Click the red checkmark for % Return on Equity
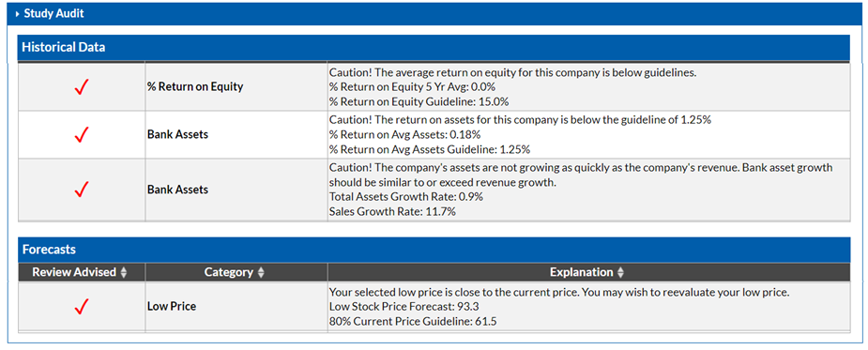Image resolution: width=868 pixels, height=350 pixels. pyautogui.click(x=82, y=87)
